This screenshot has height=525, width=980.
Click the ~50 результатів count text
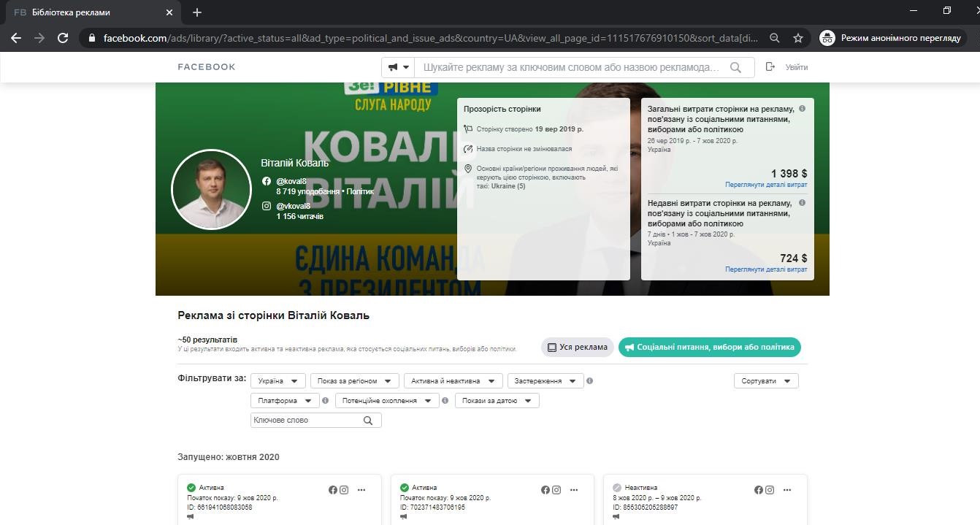tap(207, 340)
